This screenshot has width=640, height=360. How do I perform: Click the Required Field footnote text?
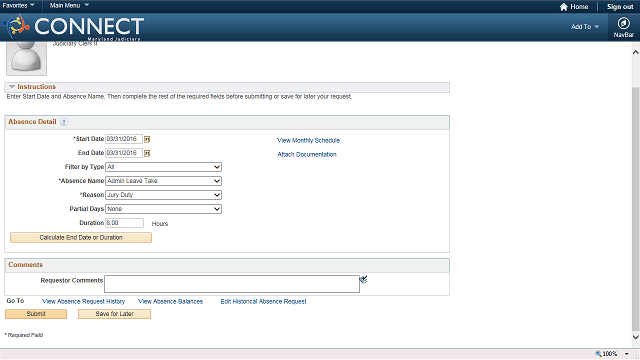[24, 335]
